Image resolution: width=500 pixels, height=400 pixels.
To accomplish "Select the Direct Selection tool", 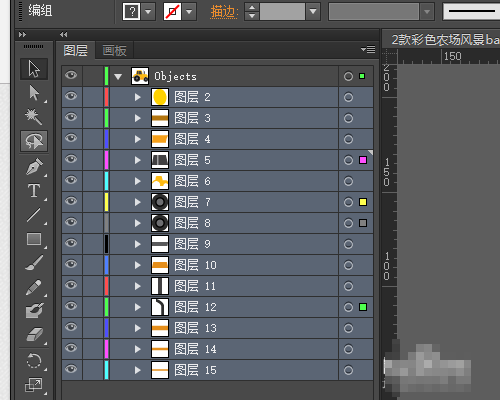I will coord(34,93).
